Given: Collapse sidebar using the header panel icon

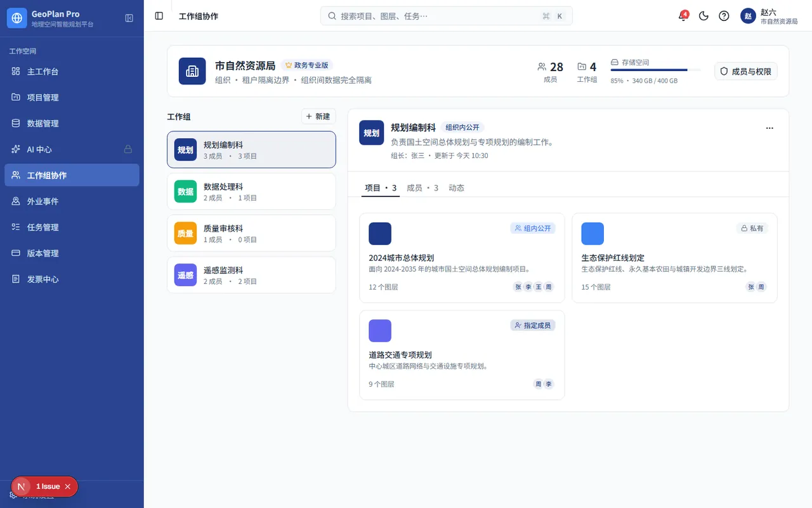Looking at the screenshot, I should point(129,18).
